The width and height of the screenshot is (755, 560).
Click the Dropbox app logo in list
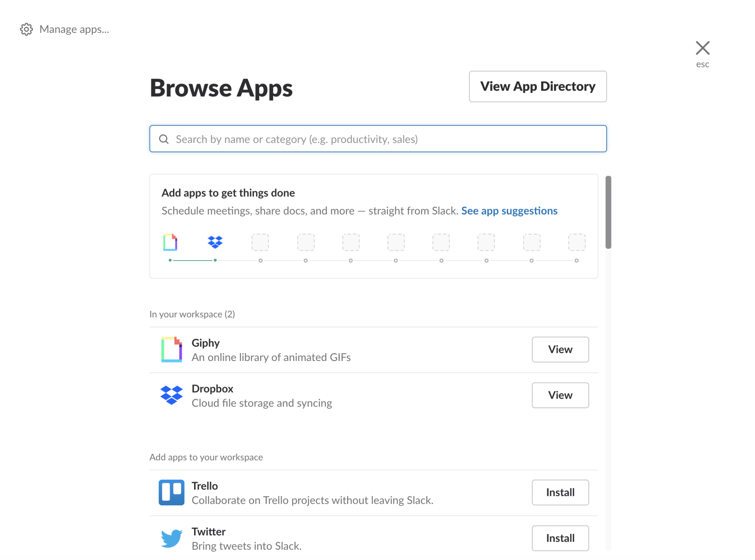tap(171, 395)
